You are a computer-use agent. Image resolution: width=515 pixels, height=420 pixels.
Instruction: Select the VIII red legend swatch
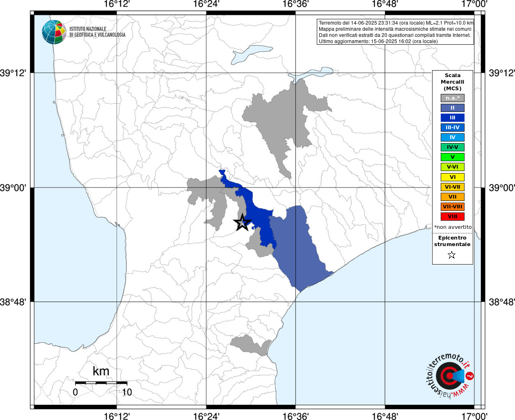(453, 217)
